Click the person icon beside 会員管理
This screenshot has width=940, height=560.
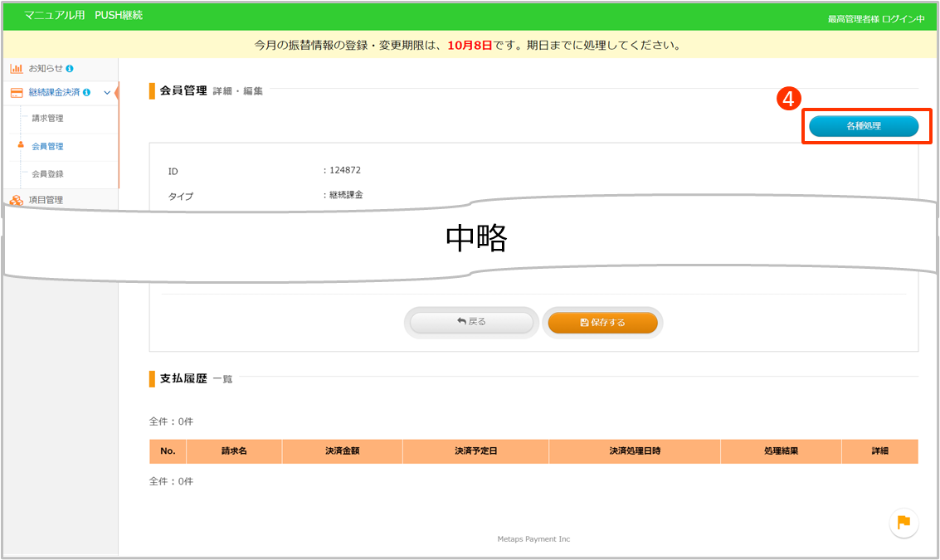21,145
